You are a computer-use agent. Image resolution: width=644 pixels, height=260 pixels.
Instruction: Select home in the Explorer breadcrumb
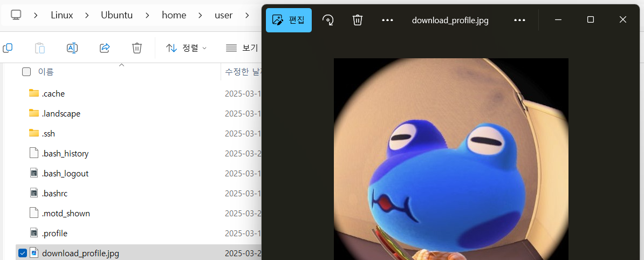pyautogui.click(x=174, y=15)
